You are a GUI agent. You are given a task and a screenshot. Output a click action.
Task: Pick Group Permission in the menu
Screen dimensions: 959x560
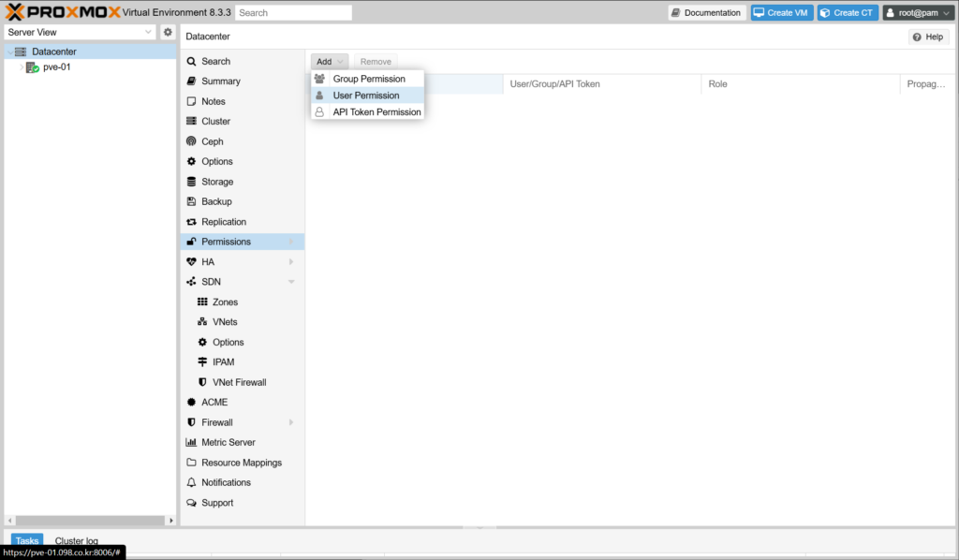369,79
